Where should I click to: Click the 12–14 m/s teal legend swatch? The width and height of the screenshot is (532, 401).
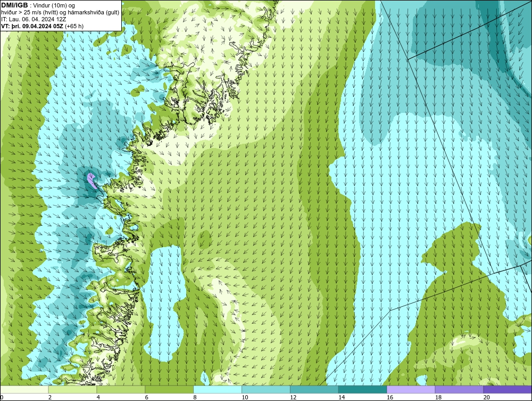[x=314, y=389]
